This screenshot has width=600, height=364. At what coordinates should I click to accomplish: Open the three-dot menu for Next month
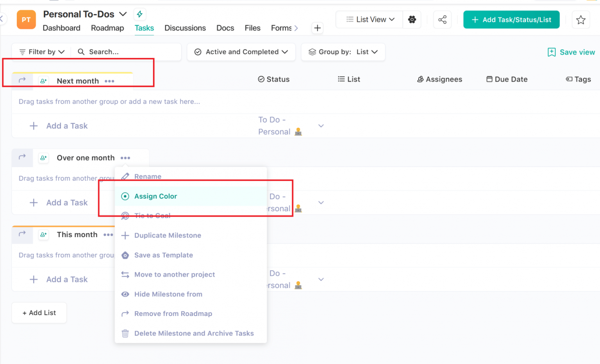coord(109,81)
